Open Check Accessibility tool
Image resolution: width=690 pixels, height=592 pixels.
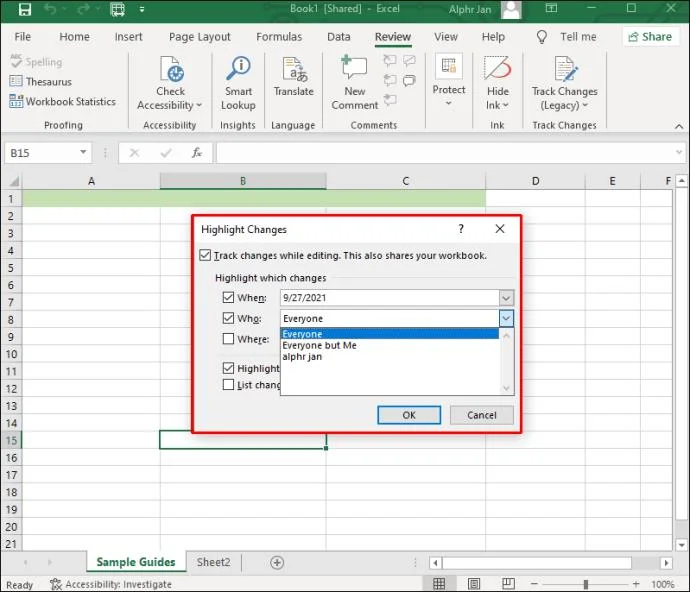pyautogui.click(x=170, y=83)
